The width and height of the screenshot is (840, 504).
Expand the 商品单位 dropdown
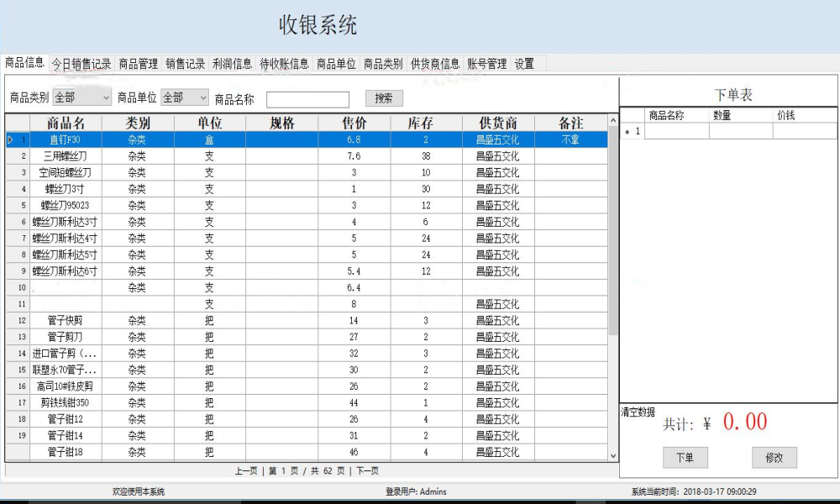tap(185, 97)
